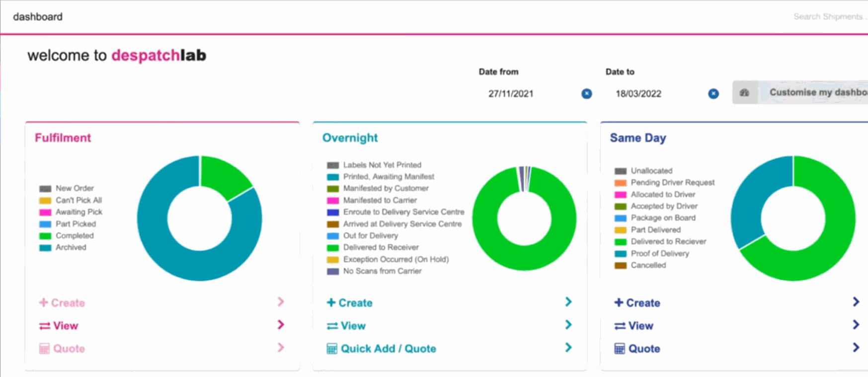Click the Fulfilment Quote calculator icon
The image size is (868, 377).
tap(44, 349)
